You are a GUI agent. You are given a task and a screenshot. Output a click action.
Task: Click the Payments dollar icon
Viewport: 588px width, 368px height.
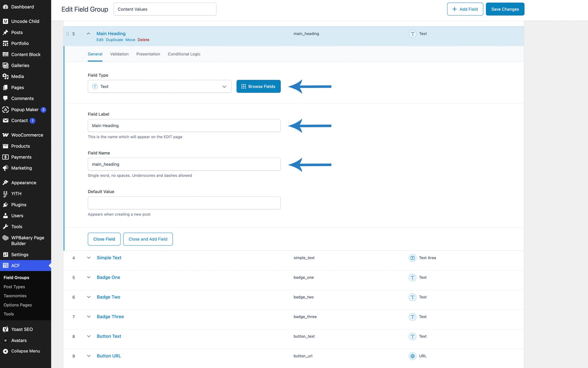pos(6,157)
